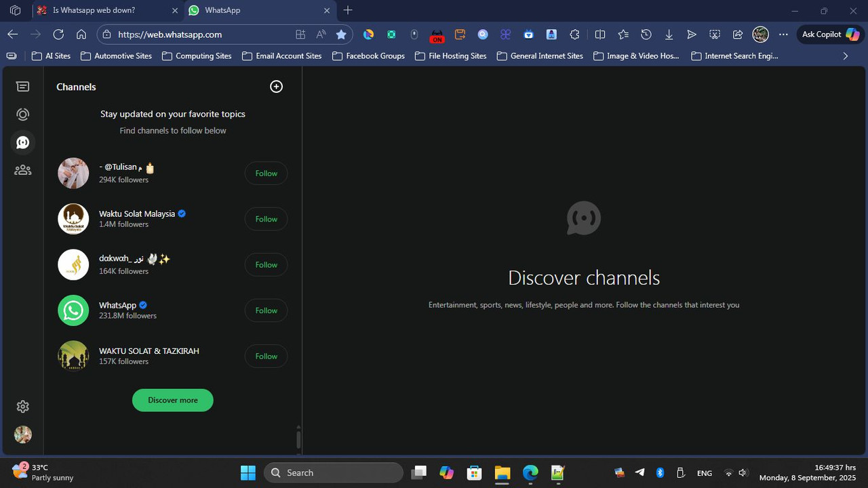Image resolution: width=868 pixels, height=488 pixels.
Task: Open a new browser tab
Action: 348,10
